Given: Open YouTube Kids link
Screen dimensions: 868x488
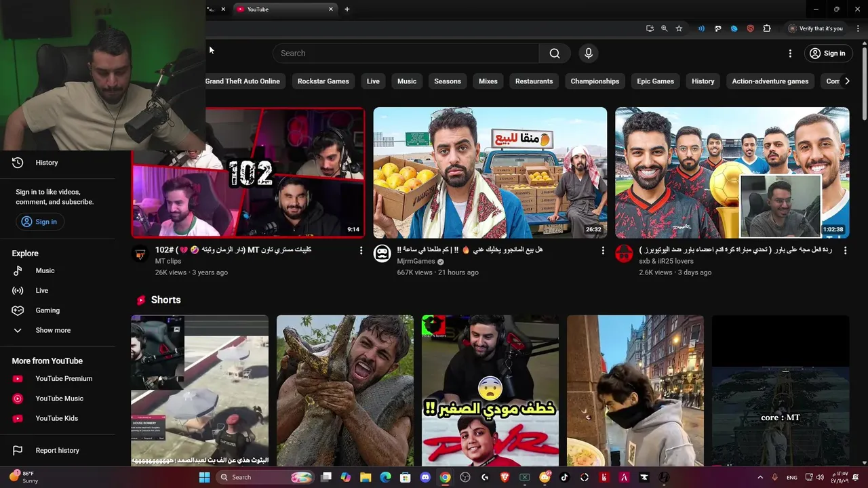Looking at the screenshot, I should pyautogui.click(x=58, y=418).
